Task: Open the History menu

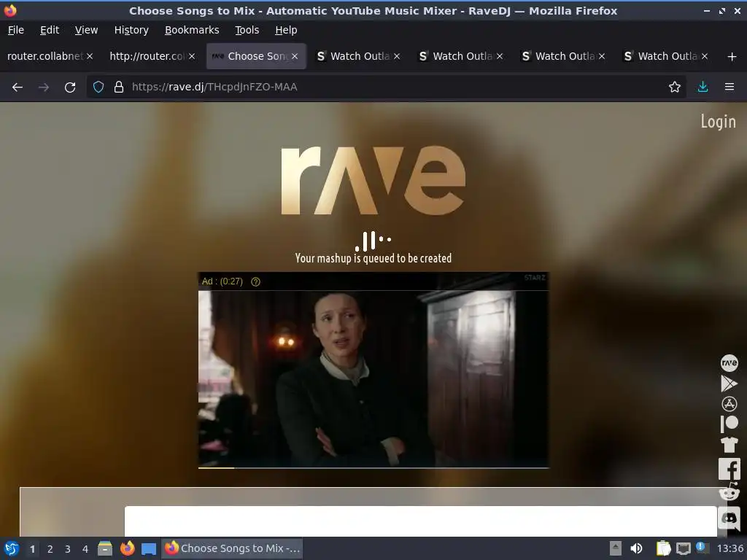Action: click(131, 30)
